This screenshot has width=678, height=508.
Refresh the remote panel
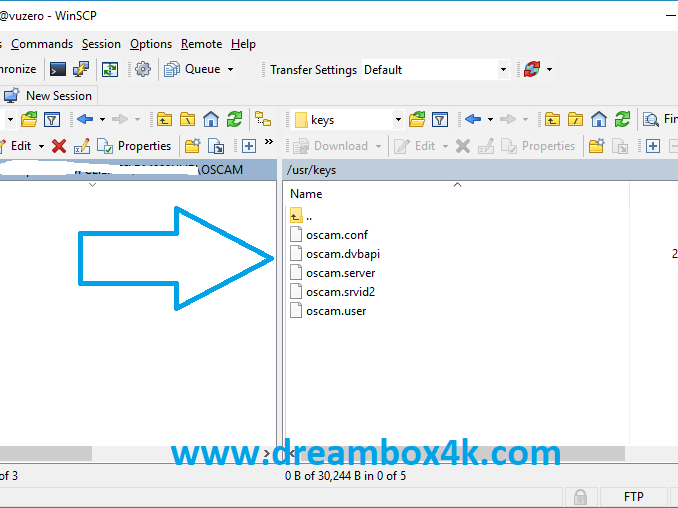[622, 119]
